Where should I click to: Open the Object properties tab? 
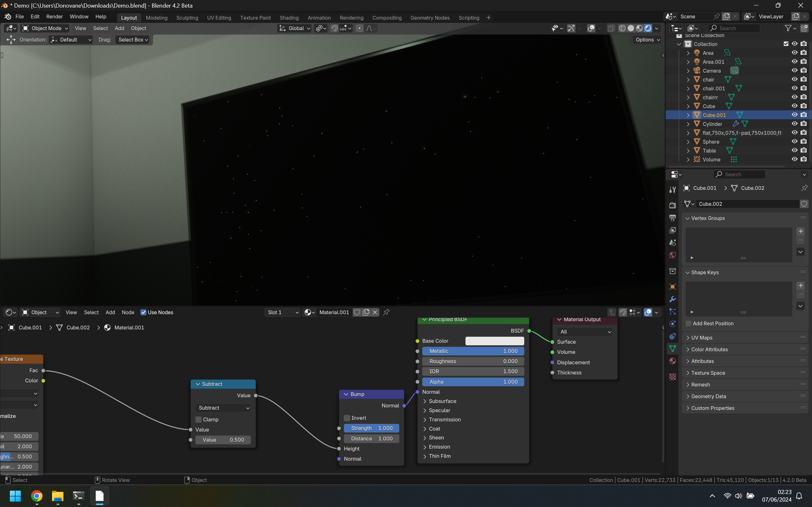672,287
